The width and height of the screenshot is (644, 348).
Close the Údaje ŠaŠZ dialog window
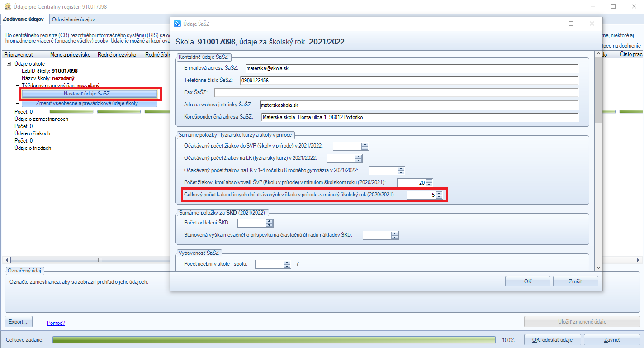(592, 24)
